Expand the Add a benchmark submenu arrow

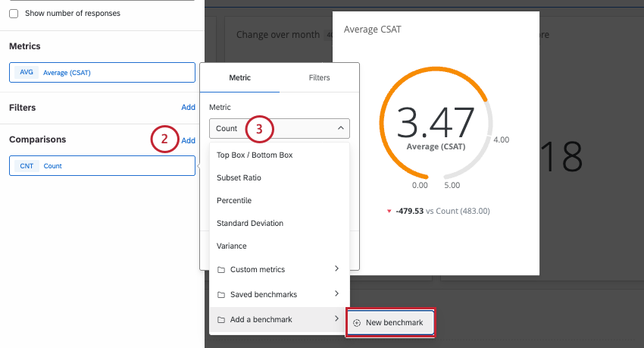[x=337, y=319]
